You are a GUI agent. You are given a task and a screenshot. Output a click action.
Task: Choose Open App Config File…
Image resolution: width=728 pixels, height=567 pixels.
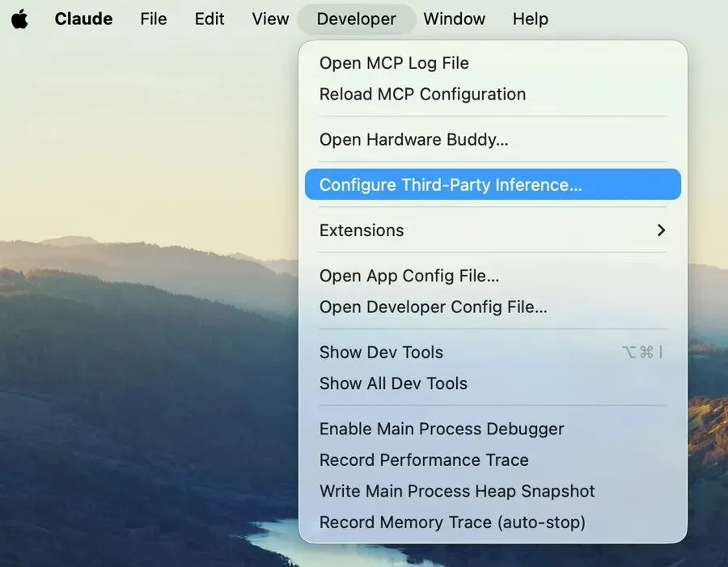(493, 275)
